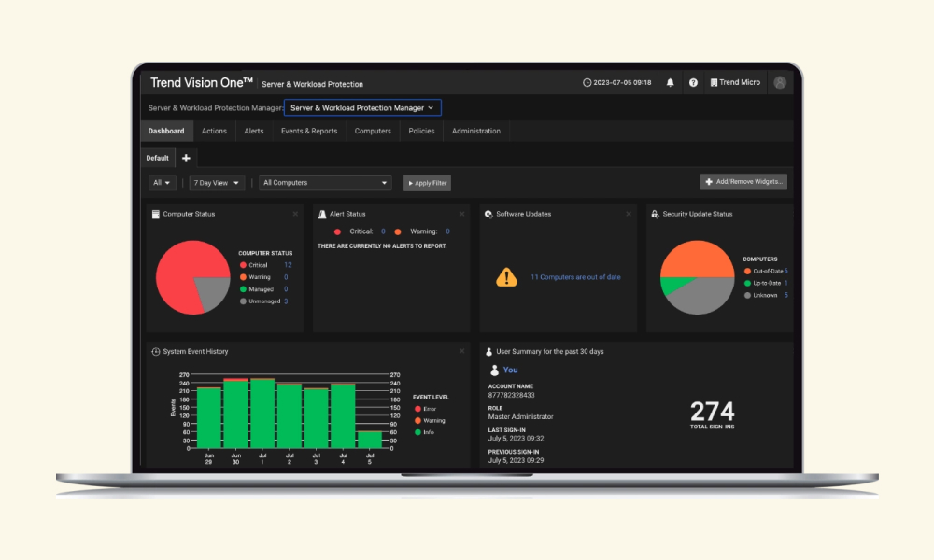Click the 2023-07-05 09:18 timestamp
This screenshot has height=560, width=934.
coord(622,83)
